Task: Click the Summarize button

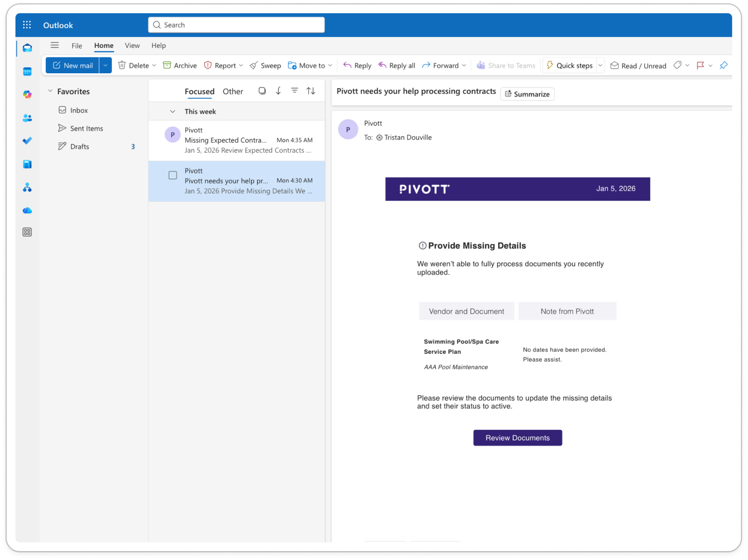Action: pyautogui.click(x=527, y=94)
